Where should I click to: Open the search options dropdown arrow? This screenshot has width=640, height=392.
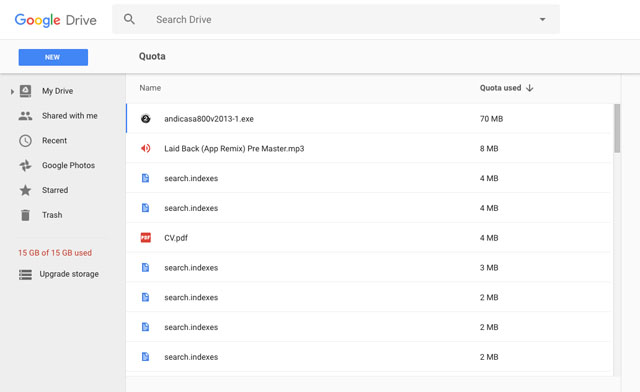pyautogui.click(x=542, y=19)
